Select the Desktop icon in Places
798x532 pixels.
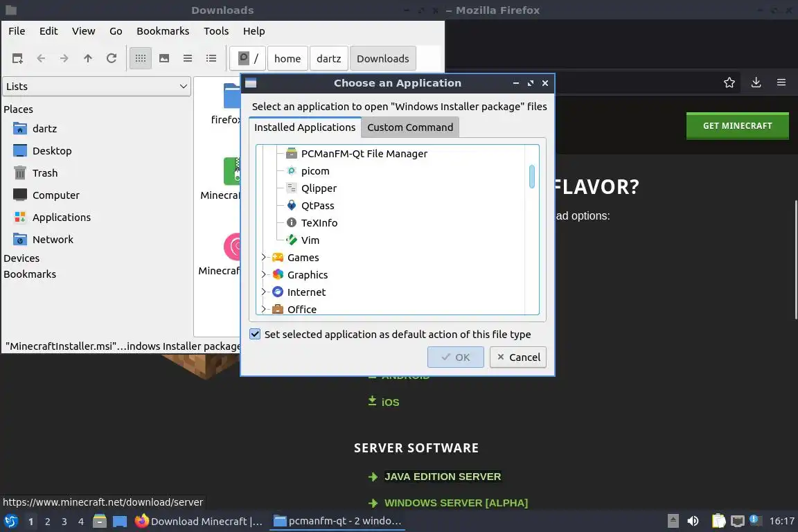20,151
